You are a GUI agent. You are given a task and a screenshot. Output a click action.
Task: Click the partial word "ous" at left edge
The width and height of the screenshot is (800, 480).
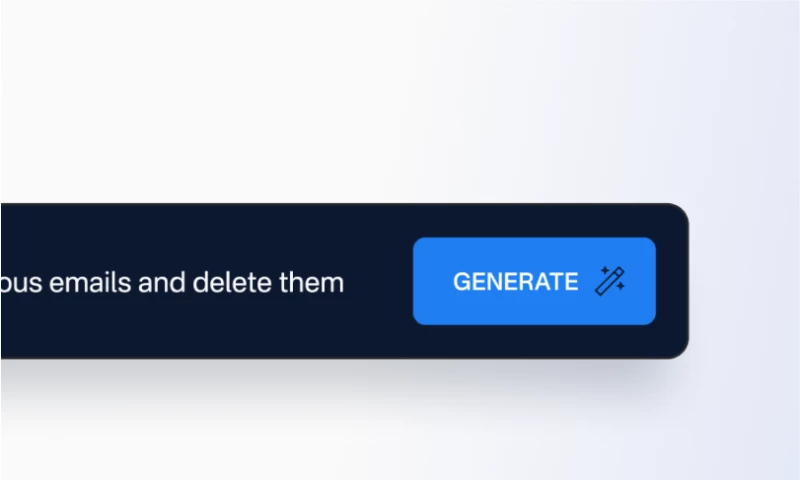coord(21,282)
